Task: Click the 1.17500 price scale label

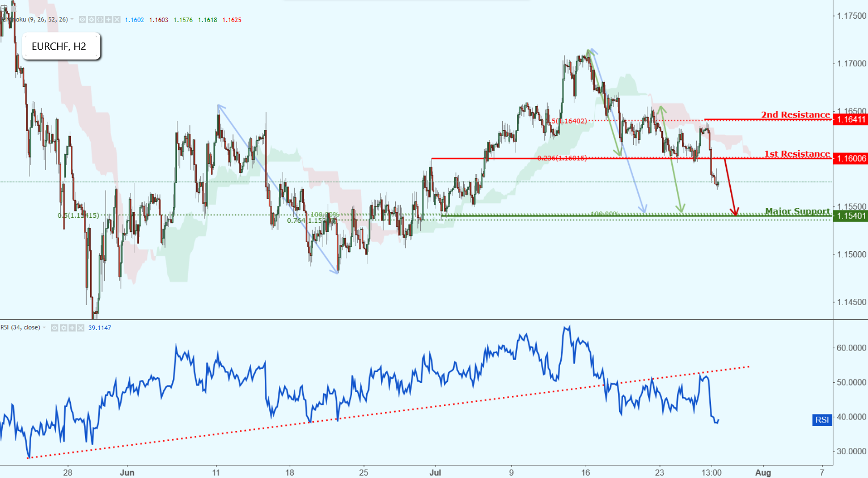Action: 852,16
